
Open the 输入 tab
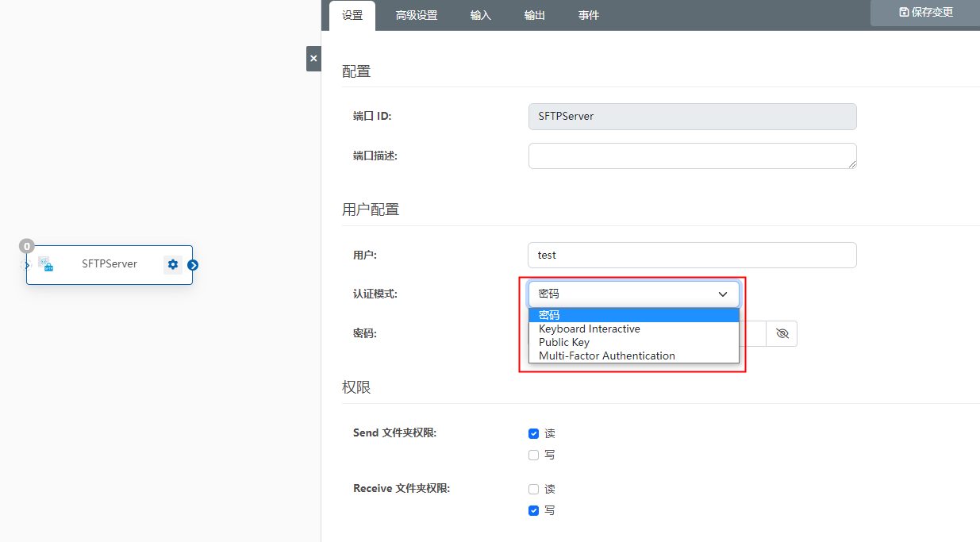point(481,15)
